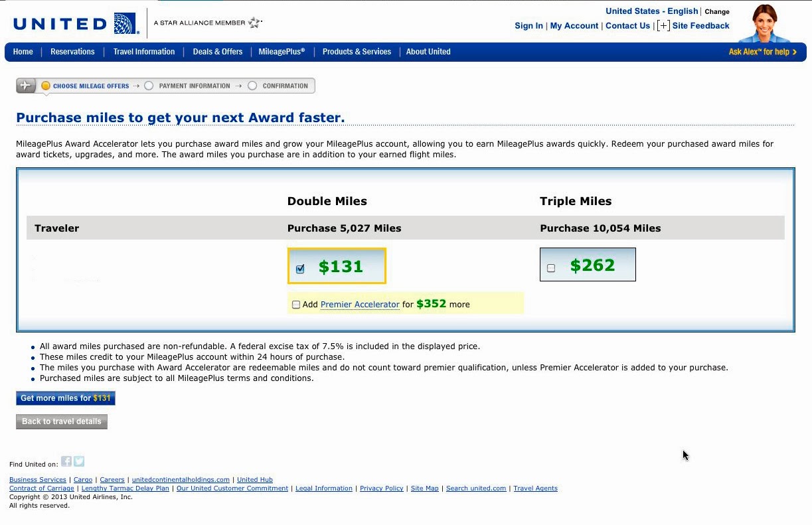Click the Change language link

(x=717, y=12)
